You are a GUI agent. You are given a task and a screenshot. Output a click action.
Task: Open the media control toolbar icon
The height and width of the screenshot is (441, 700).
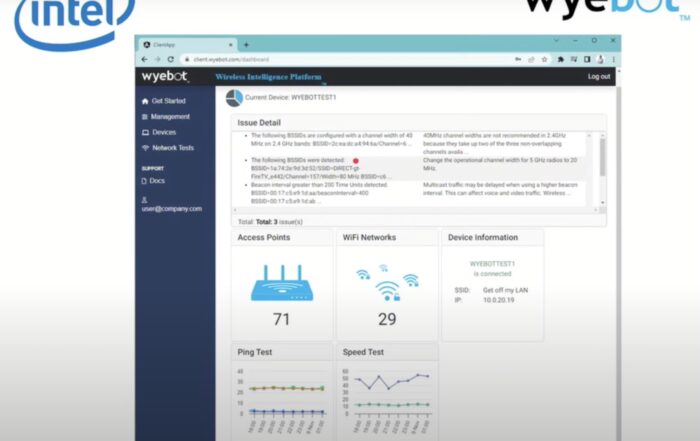[574, 59]
